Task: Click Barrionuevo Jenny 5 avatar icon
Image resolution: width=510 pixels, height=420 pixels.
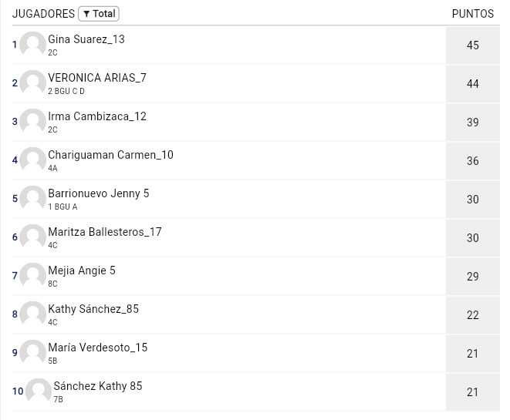Action: pyautogui.click(x=32, y=198)
